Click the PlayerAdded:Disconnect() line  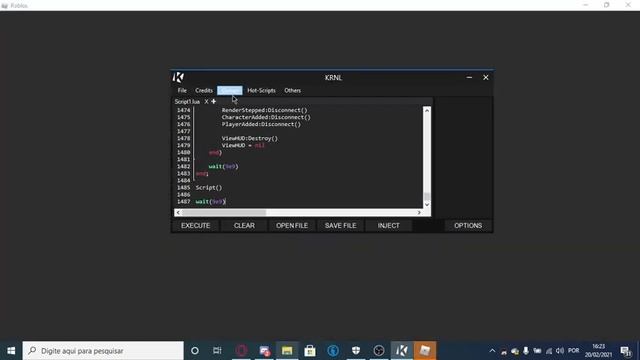(261, 124)
